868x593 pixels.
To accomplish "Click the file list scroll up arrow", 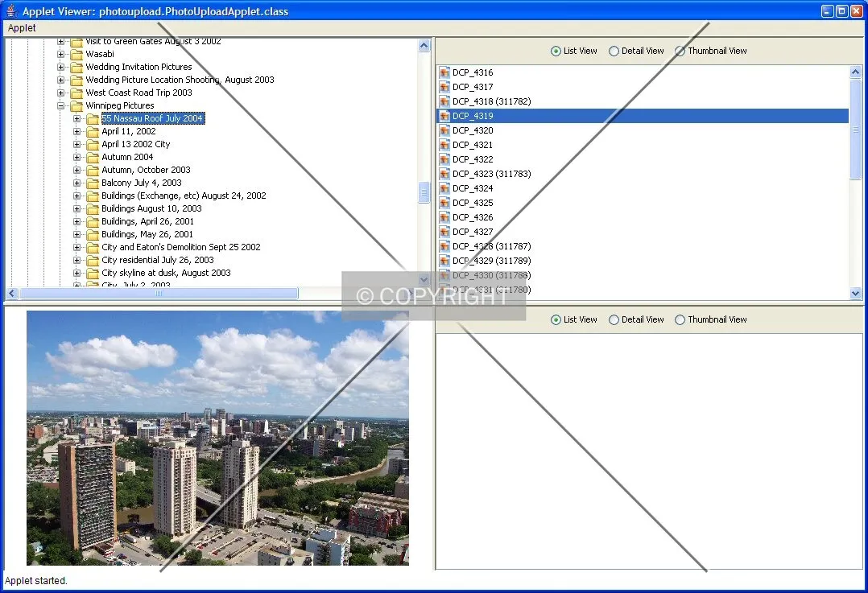I will click(856, 72).
